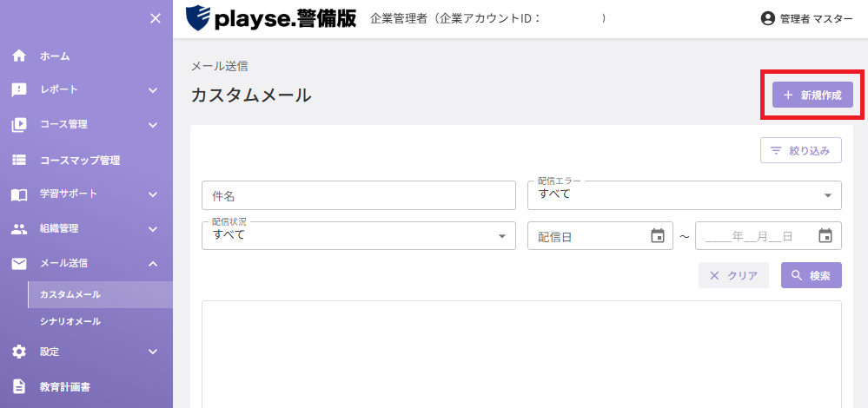Open the 配信状況 dropdown
Image resolution: width=868 pixels, height=408 pixels.
359,235
